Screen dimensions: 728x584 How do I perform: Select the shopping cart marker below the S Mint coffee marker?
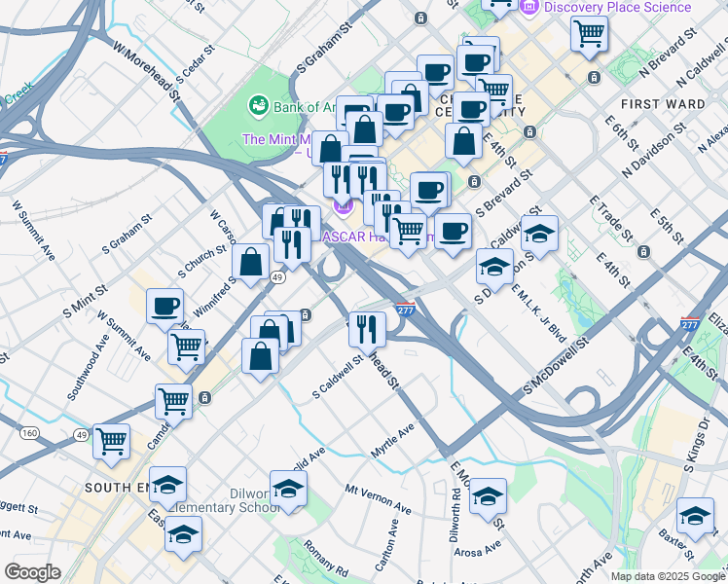(x=187, y=348)
